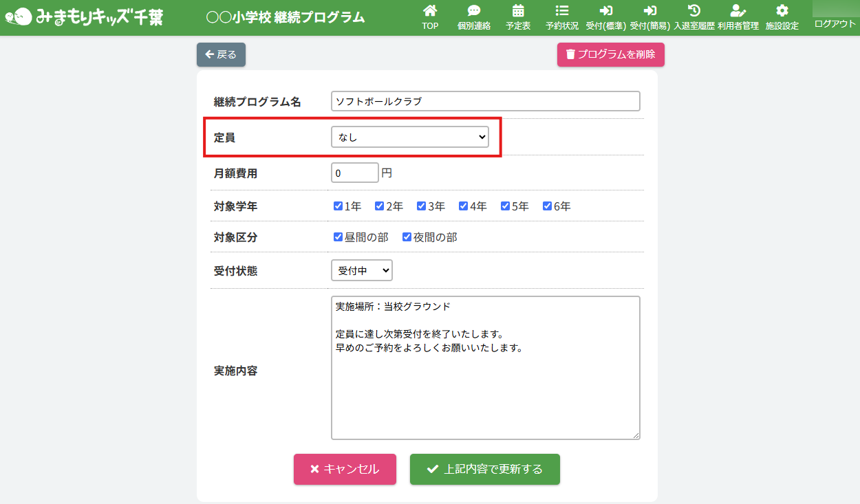Open 予約状況 list icon
The height and width of the screenshot is (504, 860).
(x=561, y=11)
